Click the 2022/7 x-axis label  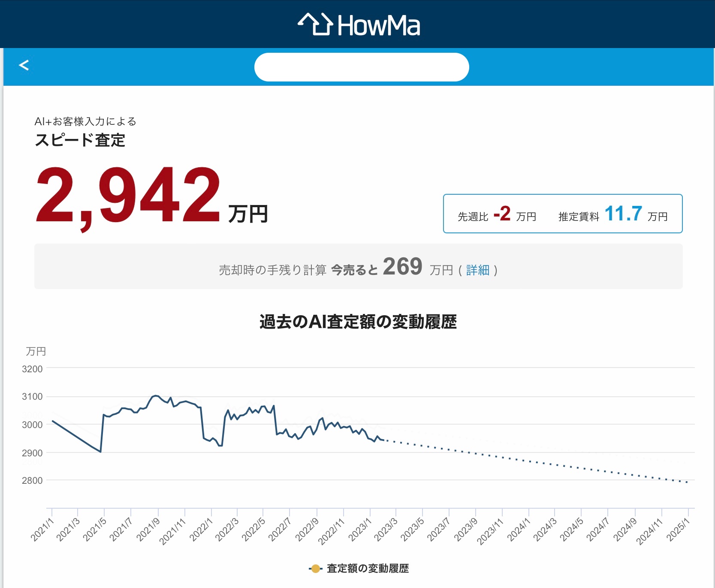tap(280, 530)
